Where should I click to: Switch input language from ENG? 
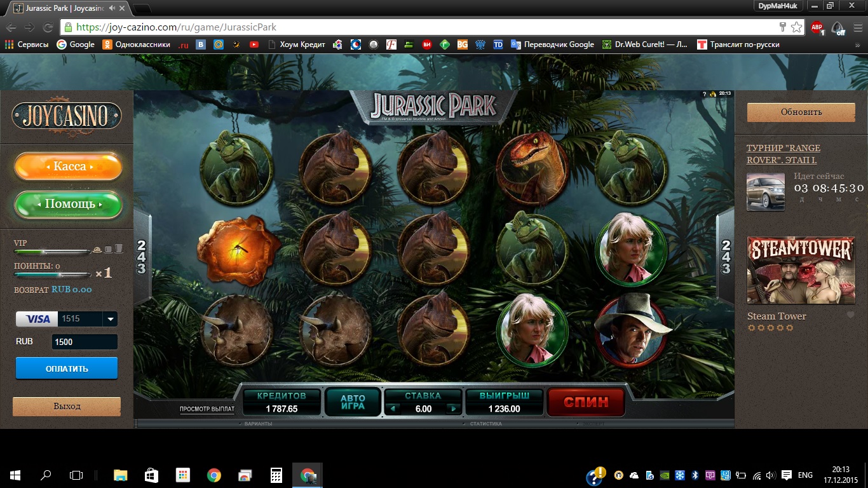(805, 475)
